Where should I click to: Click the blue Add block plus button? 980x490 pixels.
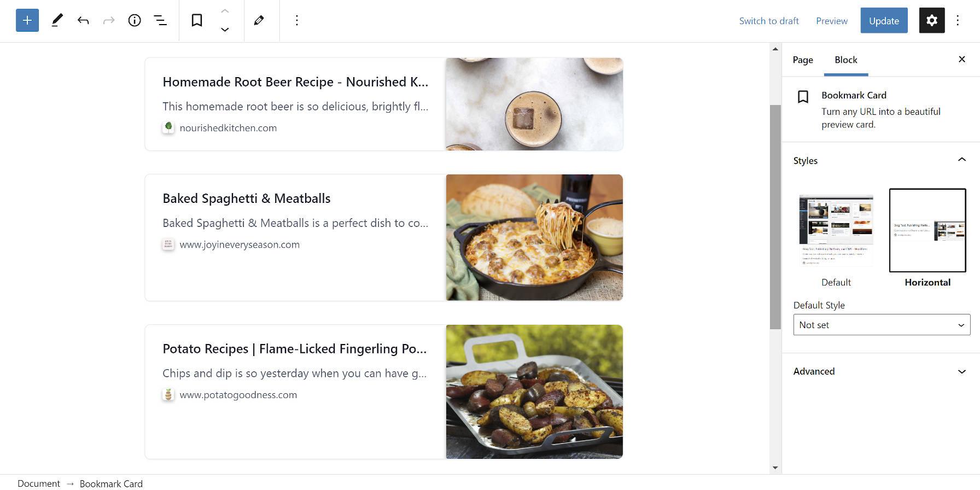[x=27, y=20]
